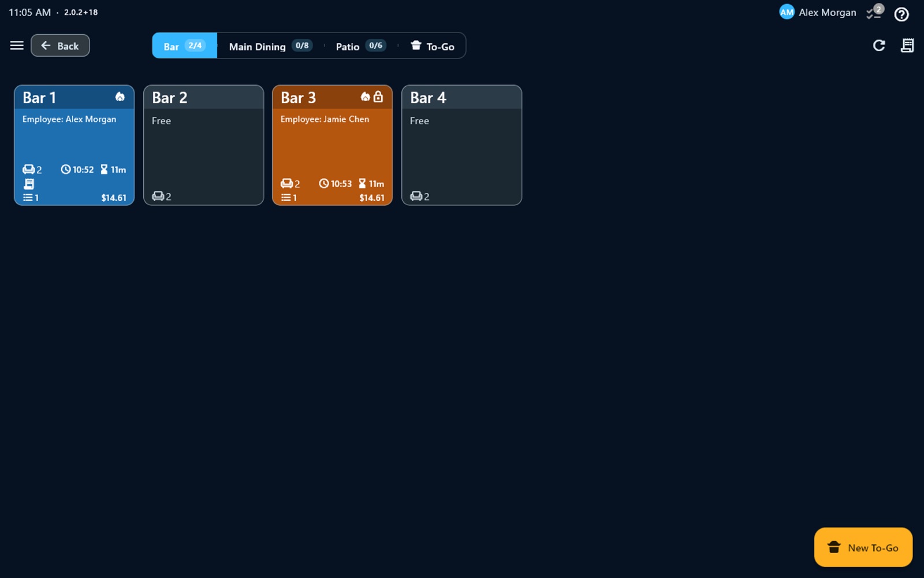The height and width of the screenshot is (578, 924).
Task: Click the Free status on Bar 2
Action: click(x=161, y=121)
